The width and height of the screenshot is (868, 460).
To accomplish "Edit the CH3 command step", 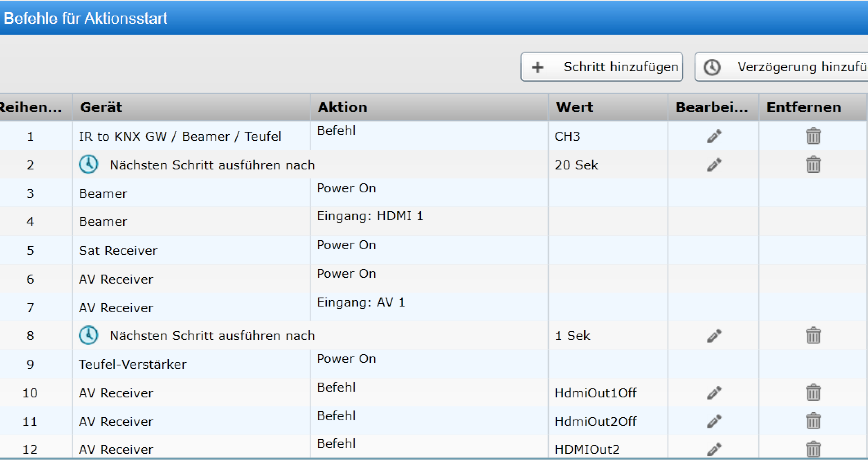I will tap(713, 135).
